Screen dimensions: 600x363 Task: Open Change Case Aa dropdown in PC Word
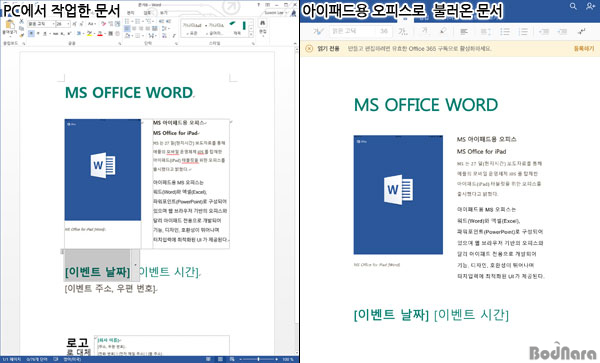tap(92, 24)
